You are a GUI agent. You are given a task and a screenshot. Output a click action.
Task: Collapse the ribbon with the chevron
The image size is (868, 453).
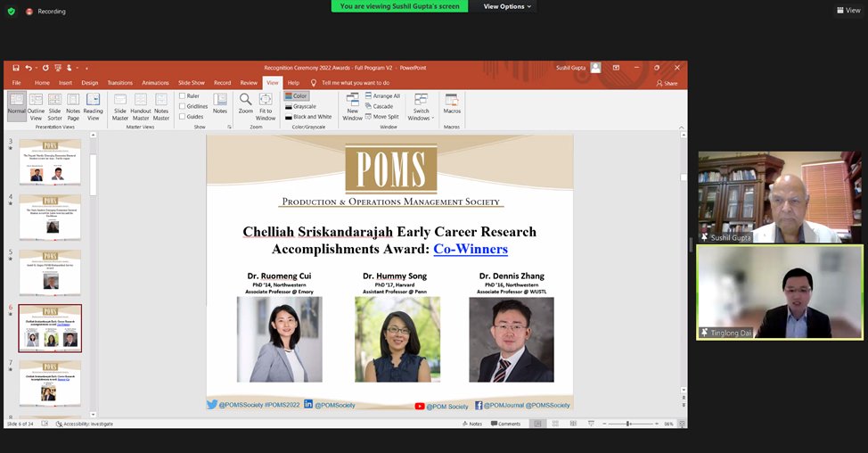(681, 128)
